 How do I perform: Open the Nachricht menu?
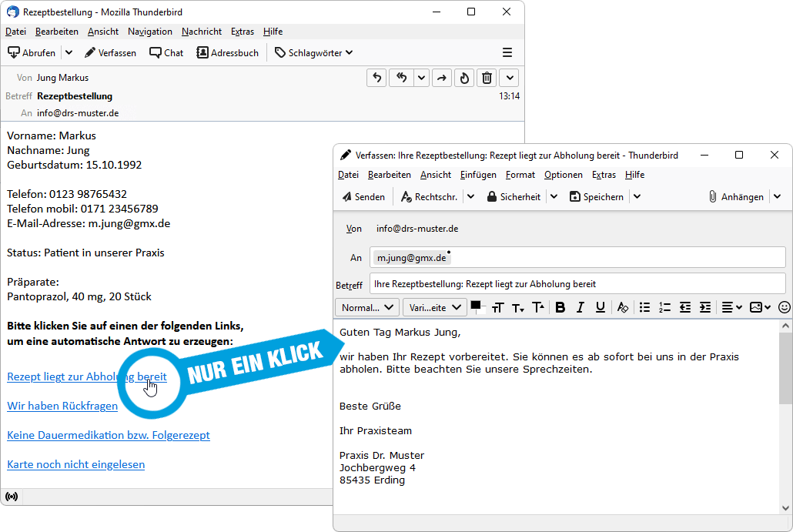click(201, 32)
